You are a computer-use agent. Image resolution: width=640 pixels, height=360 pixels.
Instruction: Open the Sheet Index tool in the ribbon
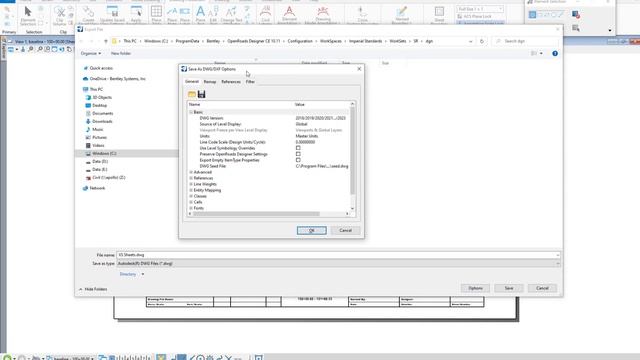pos(439,14)
